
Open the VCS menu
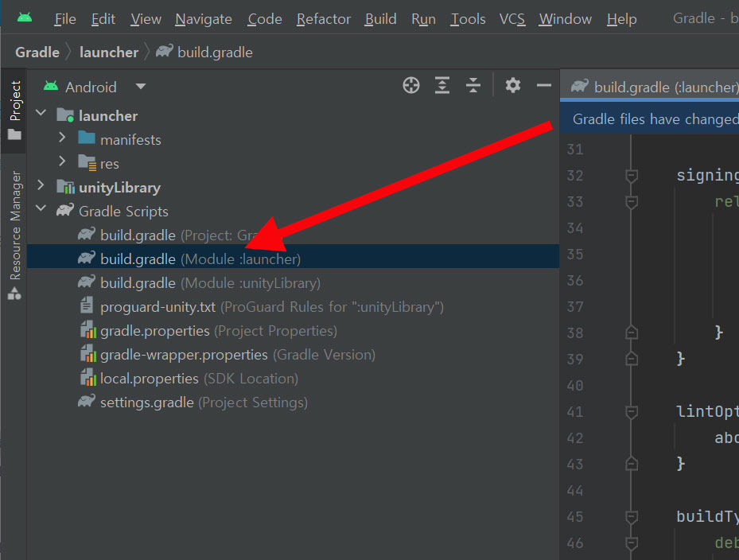tap(512, 19)
